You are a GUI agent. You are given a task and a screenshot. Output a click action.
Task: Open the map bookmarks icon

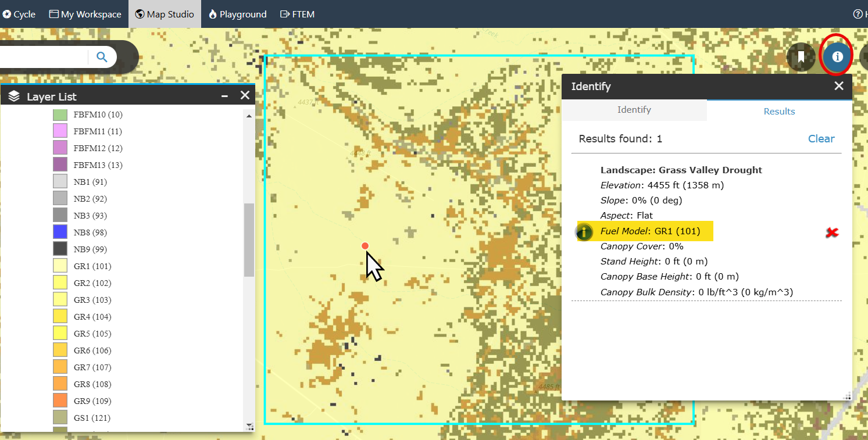pyautogui.click(x=801, y=56)
